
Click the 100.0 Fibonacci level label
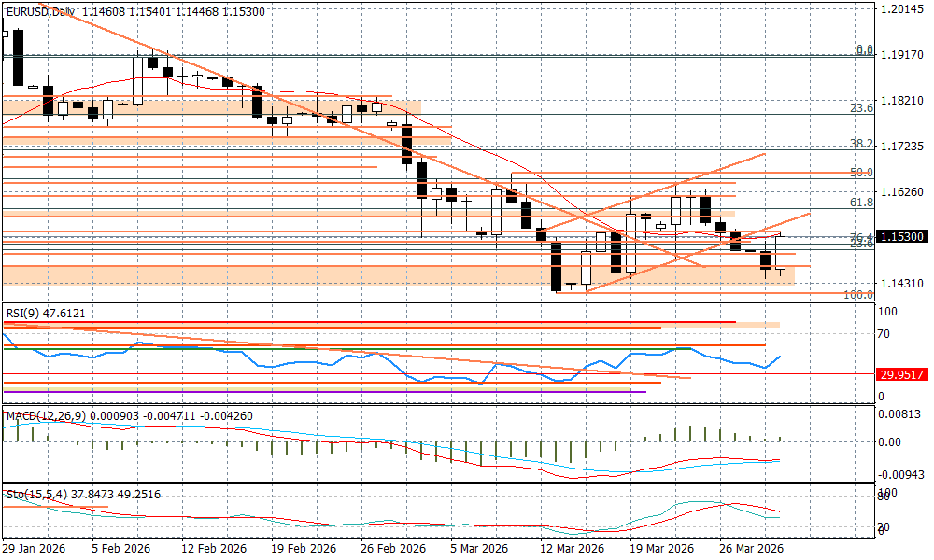pos(858,294)
